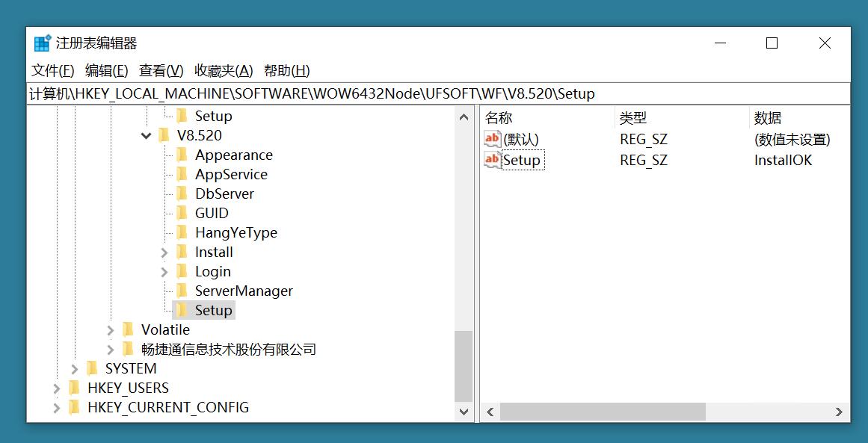868x443 pixels.
Task: Click the HKEY_CURRENT_CONFIG folder icon
Action: [x=74, y=408]
